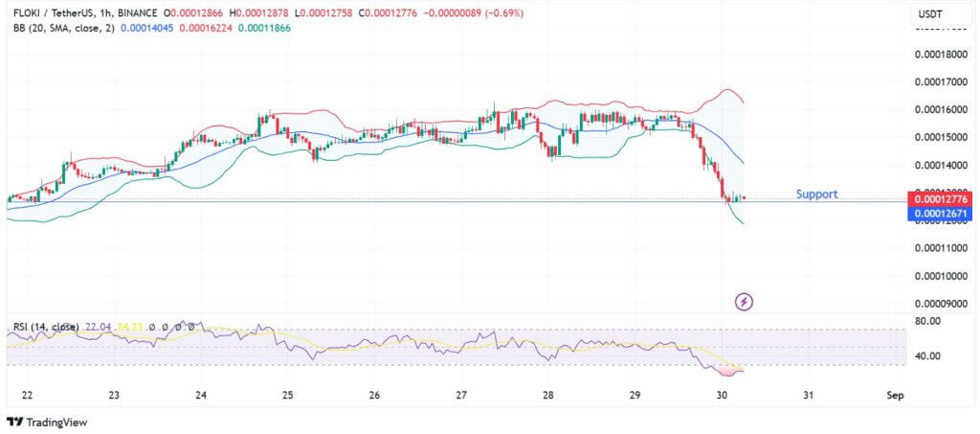The image size is (980, 434).
Task: Click the price axis label 0.00014000
Action: [942, 165]
